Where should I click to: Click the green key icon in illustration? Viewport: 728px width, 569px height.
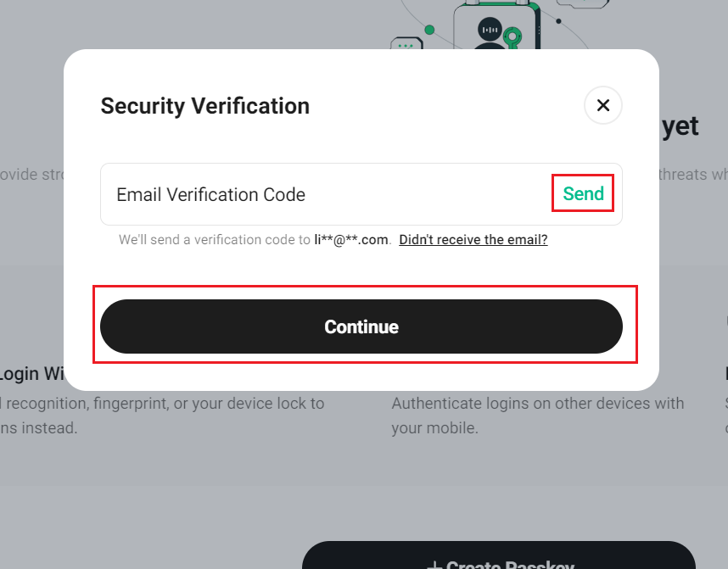click(512, 37)
